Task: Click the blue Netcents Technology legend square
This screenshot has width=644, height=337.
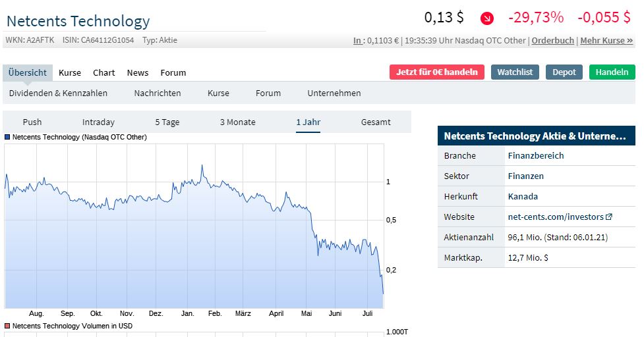Action: point(7,138)
